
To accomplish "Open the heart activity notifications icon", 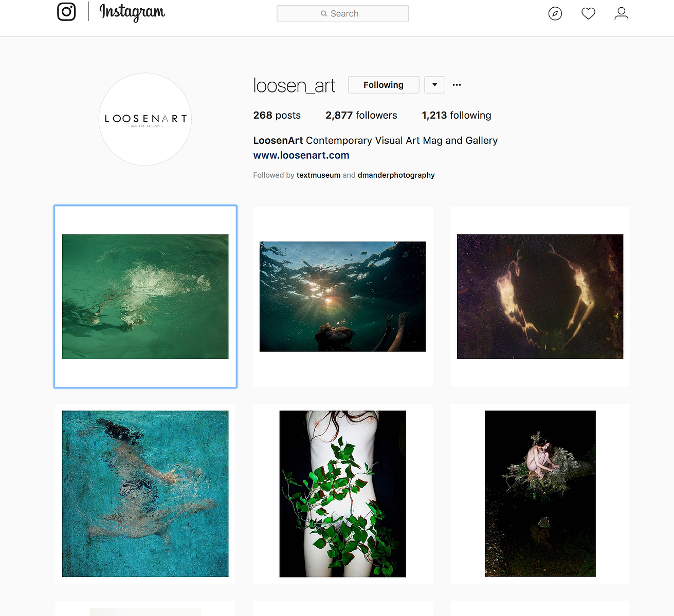I will tap(588, 13).
